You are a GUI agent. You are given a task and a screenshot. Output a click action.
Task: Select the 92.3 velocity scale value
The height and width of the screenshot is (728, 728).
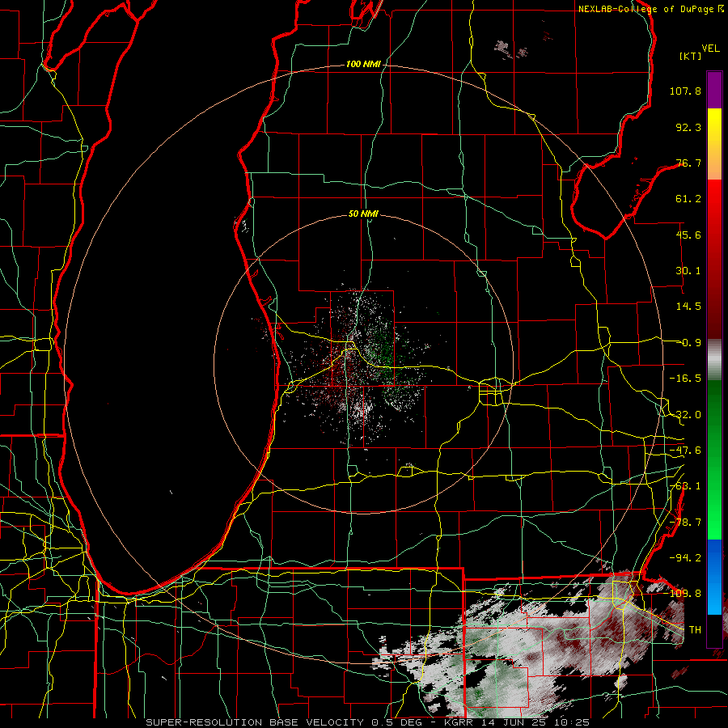click(x=688, y=127)
